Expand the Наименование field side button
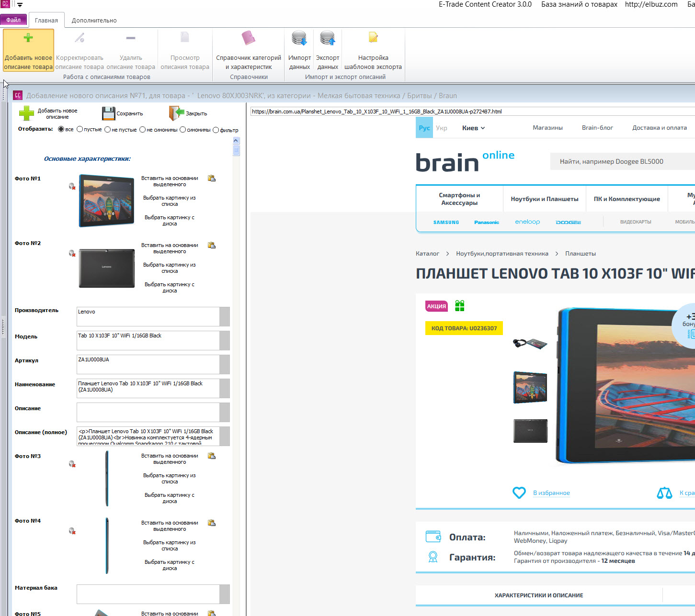695x616 pixels. pyautogui.click(x=224, y=388)
